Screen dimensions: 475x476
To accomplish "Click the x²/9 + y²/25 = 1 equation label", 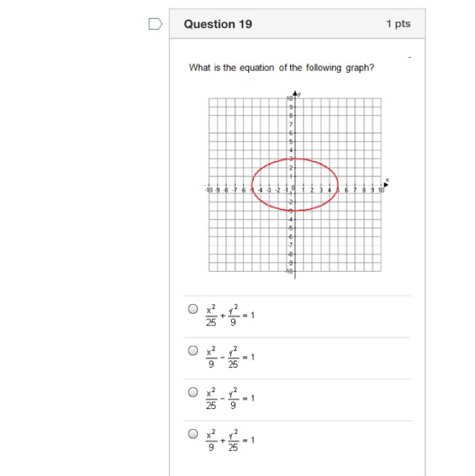I will (x=230, y=440).
